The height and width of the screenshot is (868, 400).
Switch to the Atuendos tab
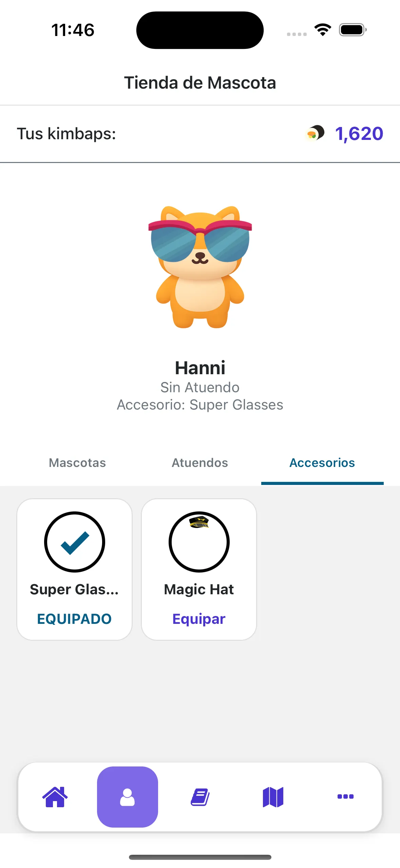[x=200, y=463]
